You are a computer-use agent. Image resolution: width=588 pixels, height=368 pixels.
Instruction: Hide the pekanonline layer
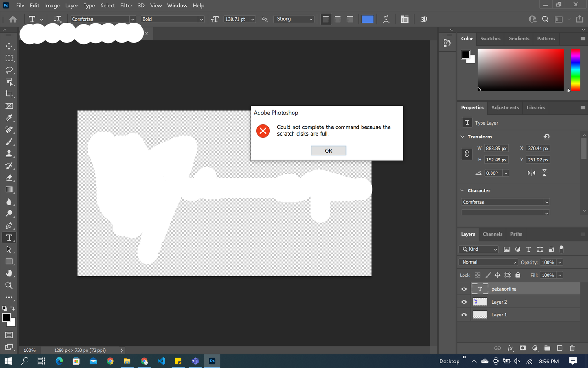464,289
